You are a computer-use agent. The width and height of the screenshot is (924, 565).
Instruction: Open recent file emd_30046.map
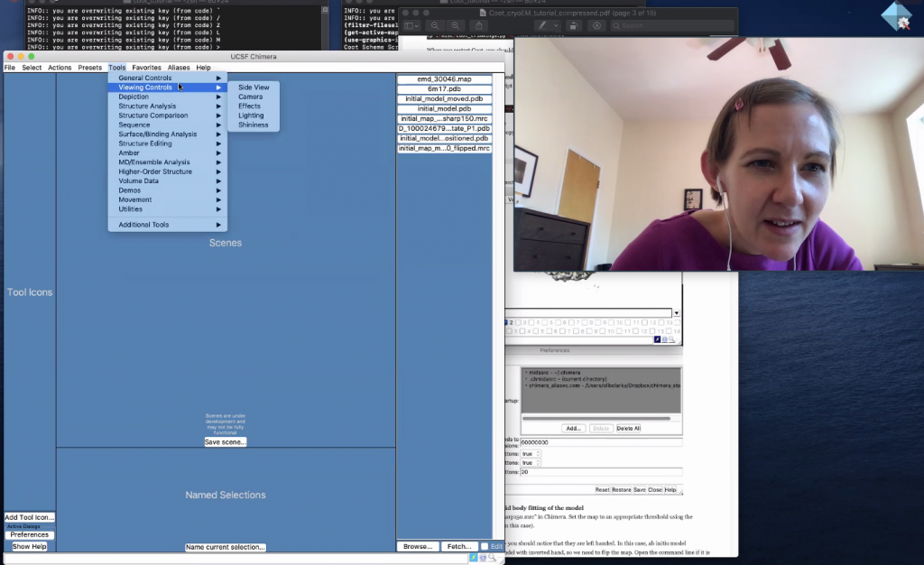[x=444, y=79]
